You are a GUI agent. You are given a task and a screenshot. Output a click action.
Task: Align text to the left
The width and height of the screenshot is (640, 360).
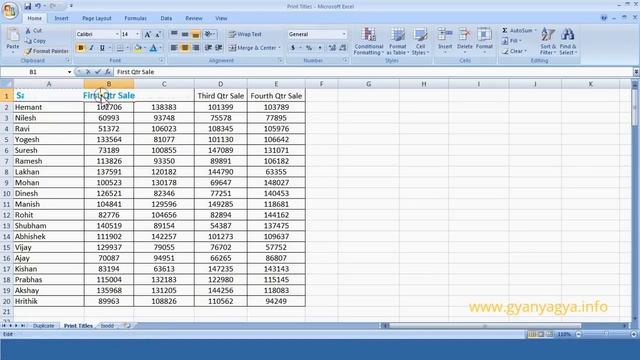pos(174,48)
